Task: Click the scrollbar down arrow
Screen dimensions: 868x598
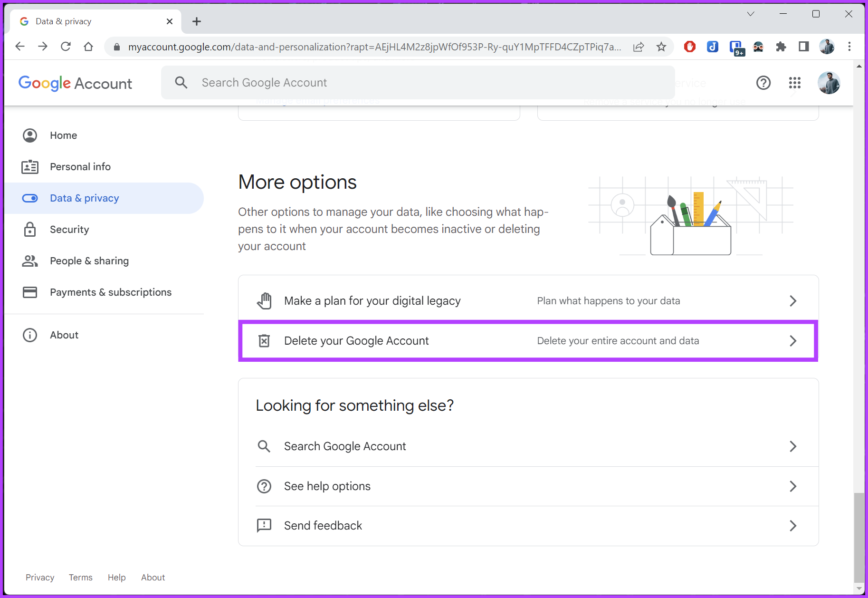Action: coord(859,588)
